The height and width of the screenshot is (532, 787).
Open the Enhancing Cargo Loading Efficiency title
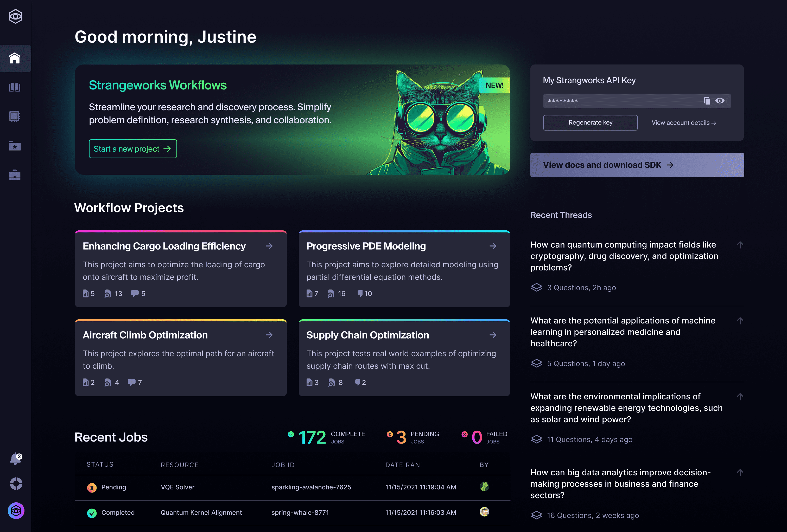coord(164,246)
